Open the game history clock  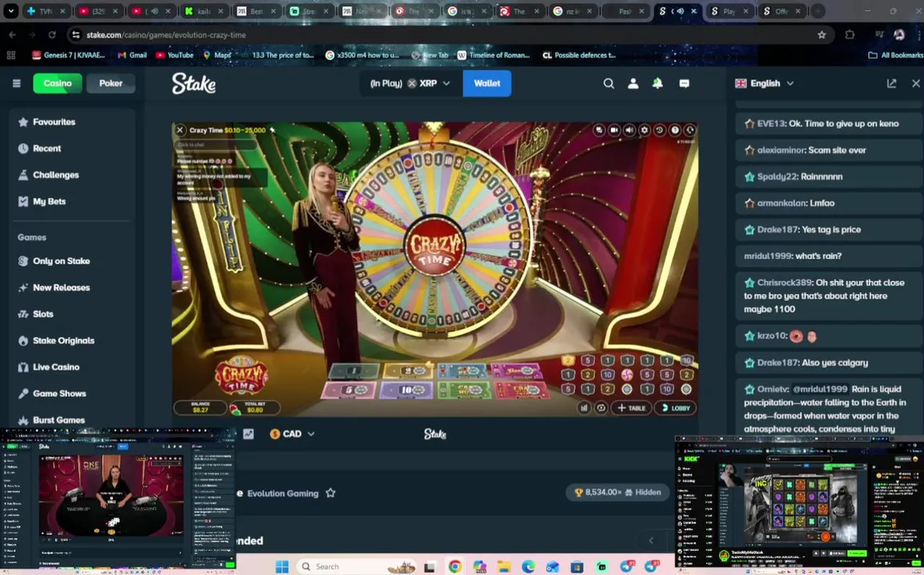pyautogui.click(x=660, y=129)
